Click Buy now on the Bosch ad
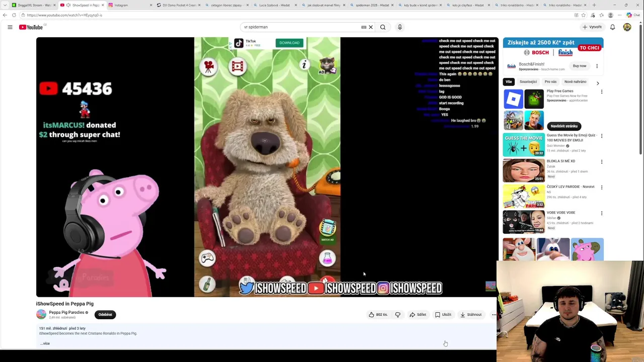644x362 pixels. [579, 66]
